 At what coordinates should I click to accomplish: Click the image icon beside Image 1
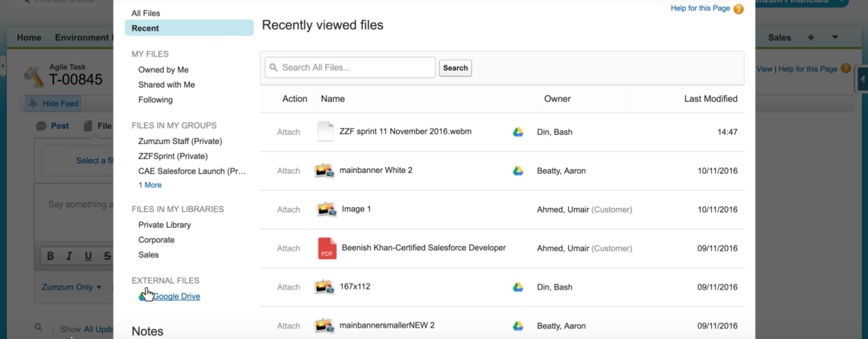326,209
